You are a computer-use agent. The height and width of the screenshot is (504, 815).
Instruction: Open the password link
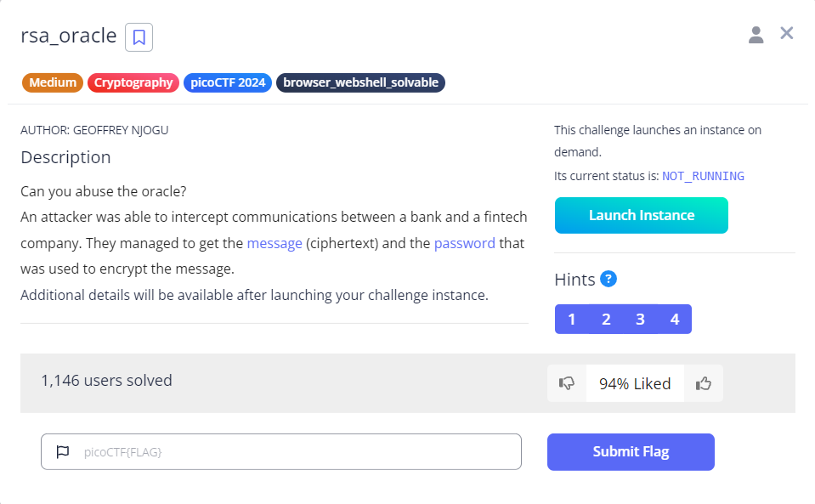(x=465, y=242)
